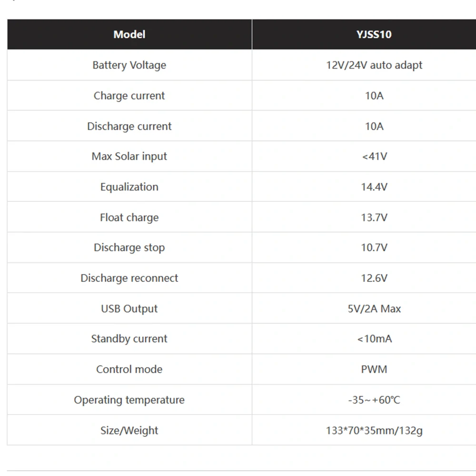Click the Model header cell
The width and height of the screenshot is (476, 476).
click(x=129, y=34)
